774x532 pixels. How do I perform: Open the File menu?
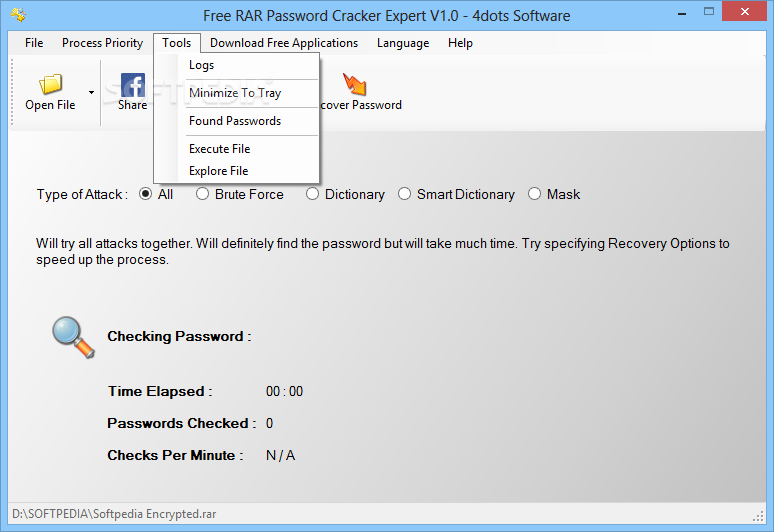click(x=34, y=43)
